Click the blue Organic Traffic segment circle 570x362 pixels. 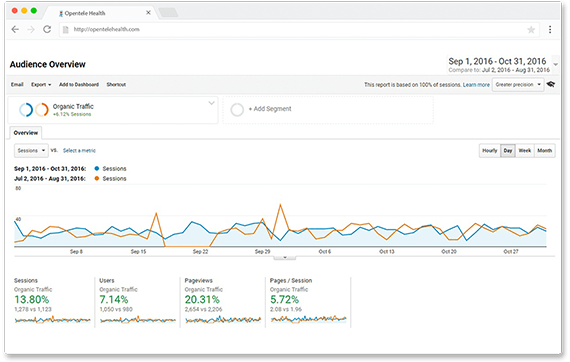tap(26, 109)
